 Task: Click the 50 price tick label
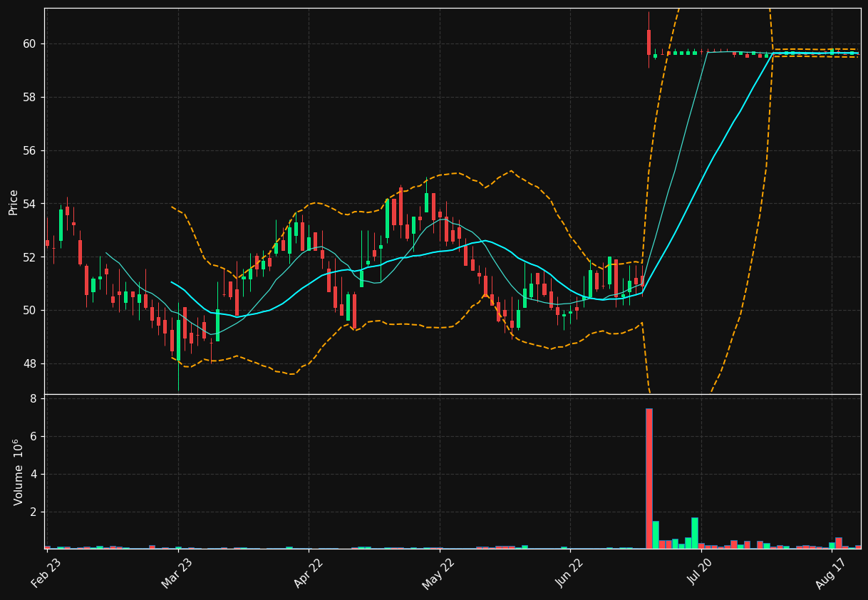pyautogui.click(x=31, y=311)
